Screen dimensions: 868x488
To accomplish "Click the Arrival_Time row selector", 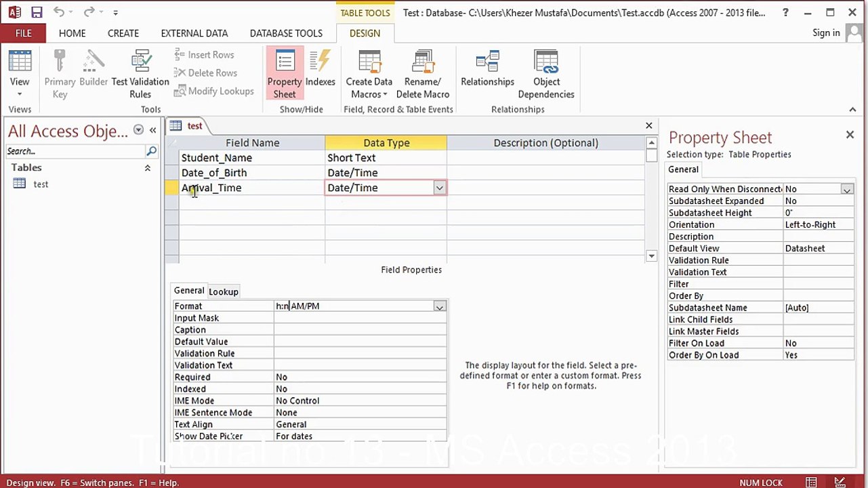I will point(172,188).
